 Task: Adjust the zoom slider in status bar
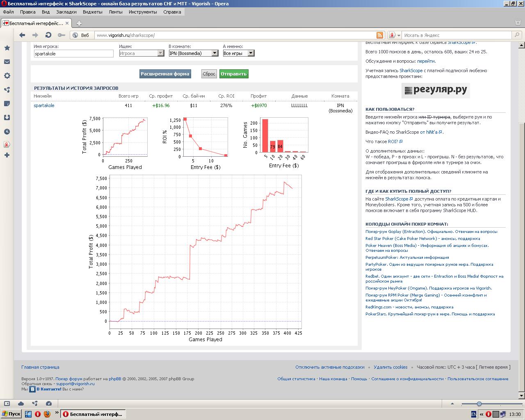[479, 404]
